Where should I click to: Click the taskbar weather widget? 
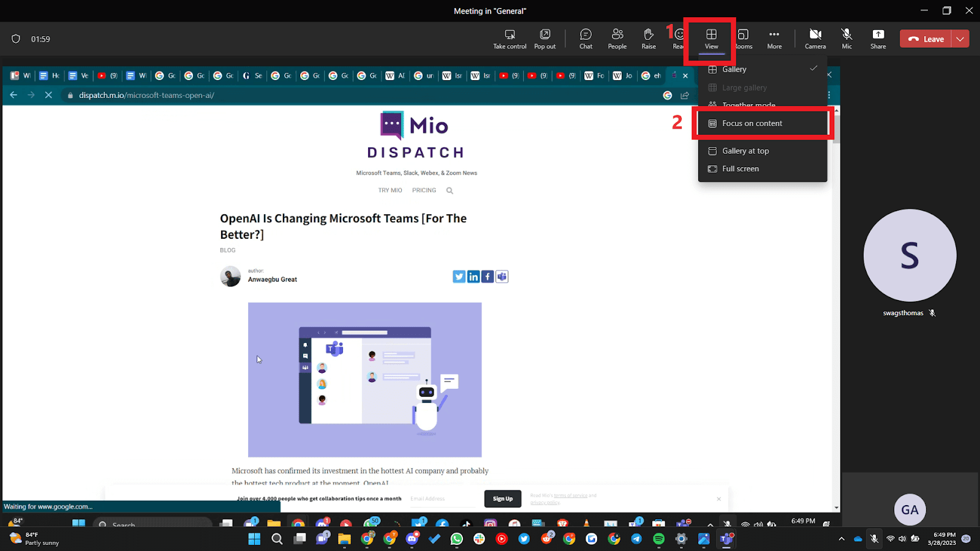pos(35,539)
